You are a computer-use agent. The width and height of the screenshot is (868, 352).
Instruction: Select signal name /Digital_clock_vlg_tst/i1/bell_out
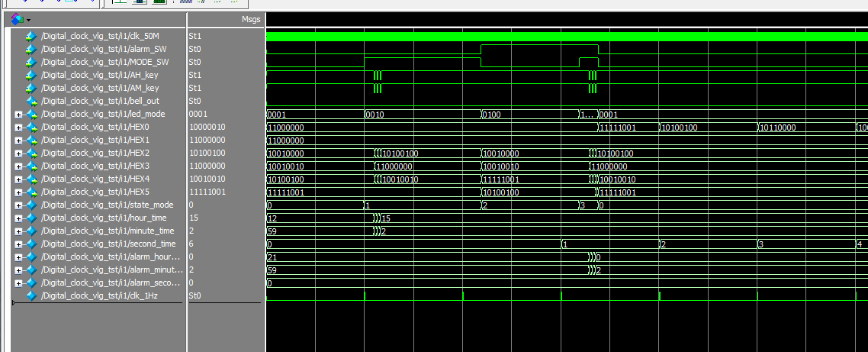[100, 101]
